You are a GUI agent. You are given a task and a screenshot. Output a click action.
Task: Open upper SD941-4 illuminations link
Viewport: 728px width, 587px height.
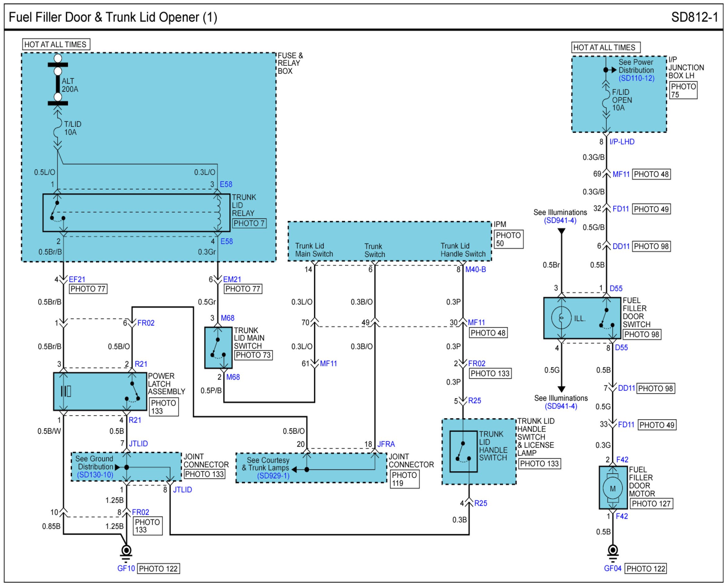click(560, 220)
